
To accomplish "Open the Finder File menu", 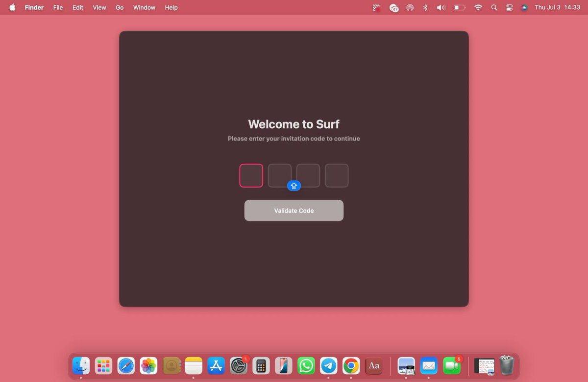I will 58,7.
